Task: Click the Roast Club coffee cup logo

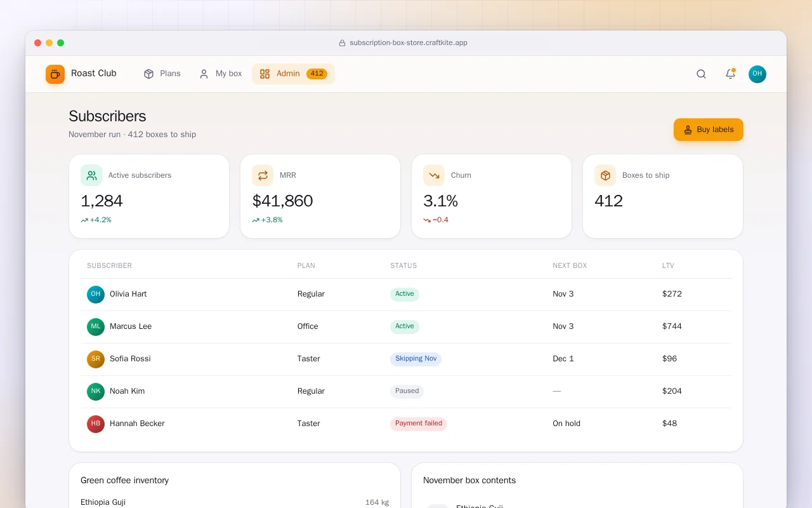Action: click(x=55, y=74)
